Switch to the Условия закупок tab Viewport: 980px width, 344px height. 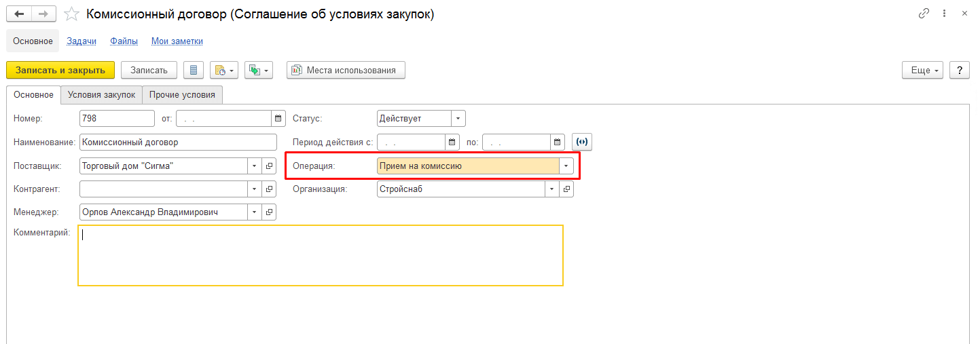click(x=101, y=95)
